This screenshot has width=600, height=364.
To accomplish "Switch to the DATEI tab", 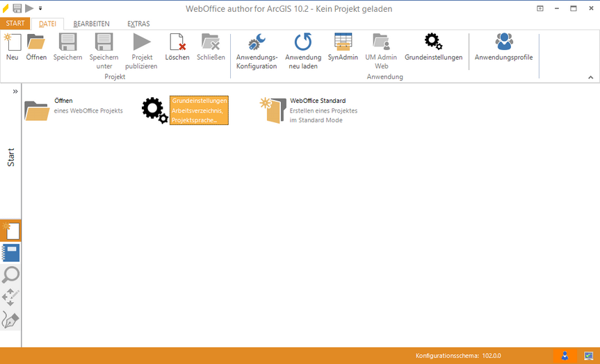I will point(47,24).
